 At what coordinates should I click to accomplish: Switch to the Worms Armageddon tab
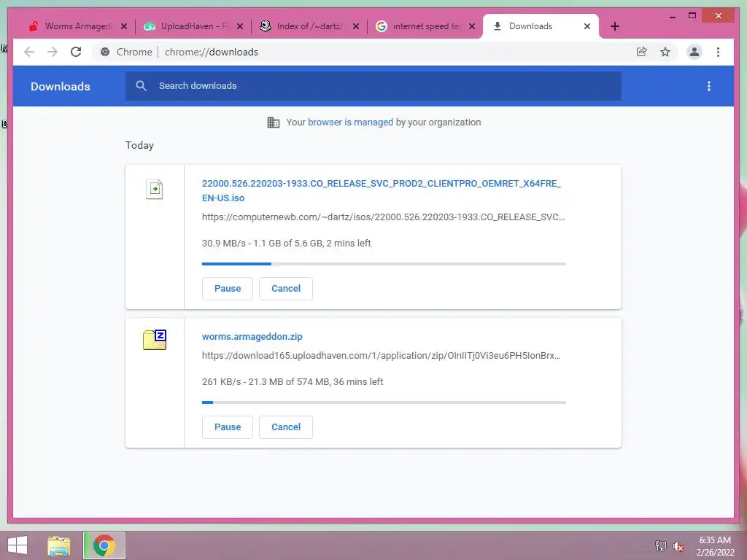coord(76,26)
